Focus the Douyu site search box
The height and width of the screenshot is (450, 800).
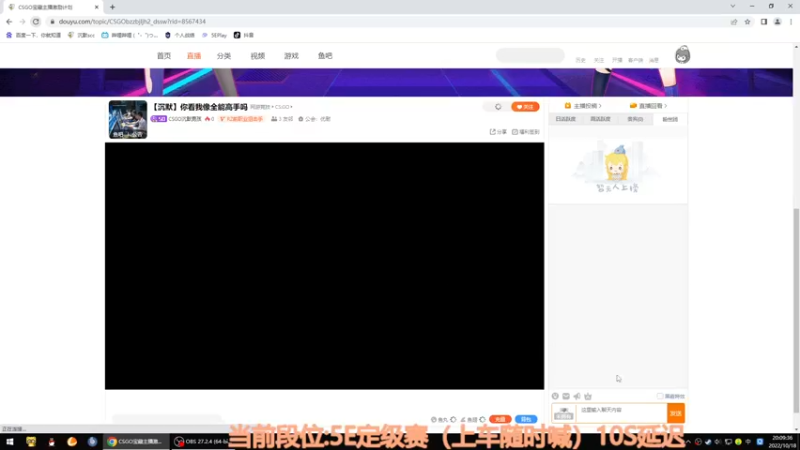tap(530, 55)
